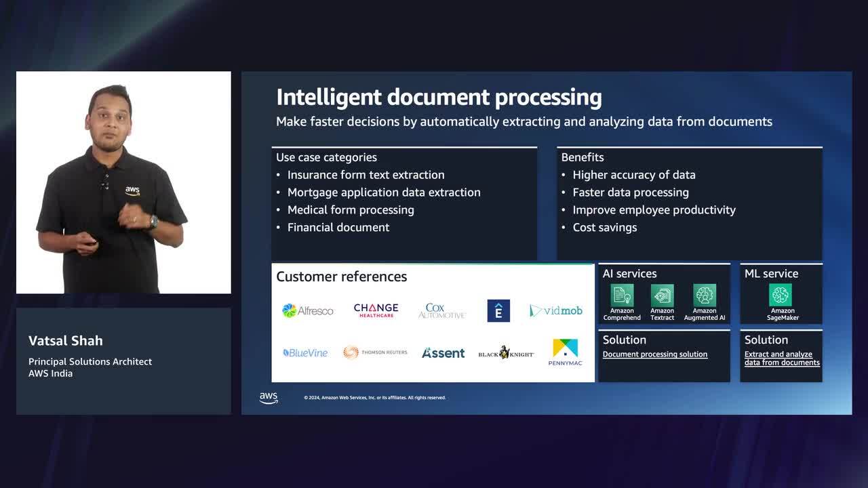This screenshot has height=488, width=868.
Task: Click the blue E square logo
Action: [x=498, y=310]
